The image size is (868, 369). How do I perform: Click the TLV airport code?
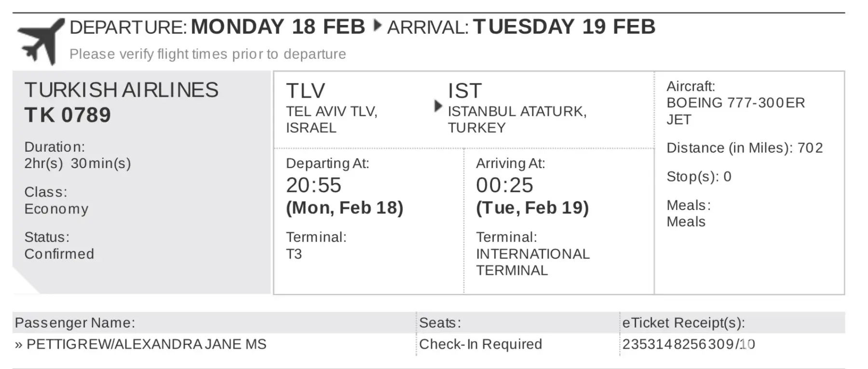(305, 91)
